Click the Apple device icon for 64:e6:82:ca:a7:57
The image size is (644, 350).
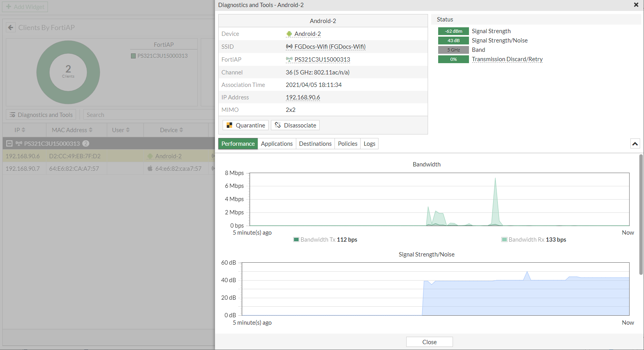click(150, 168)
